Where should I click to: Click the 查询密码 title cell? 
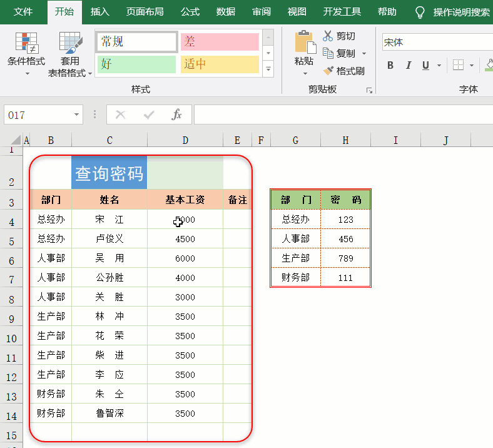pos(109,173)
